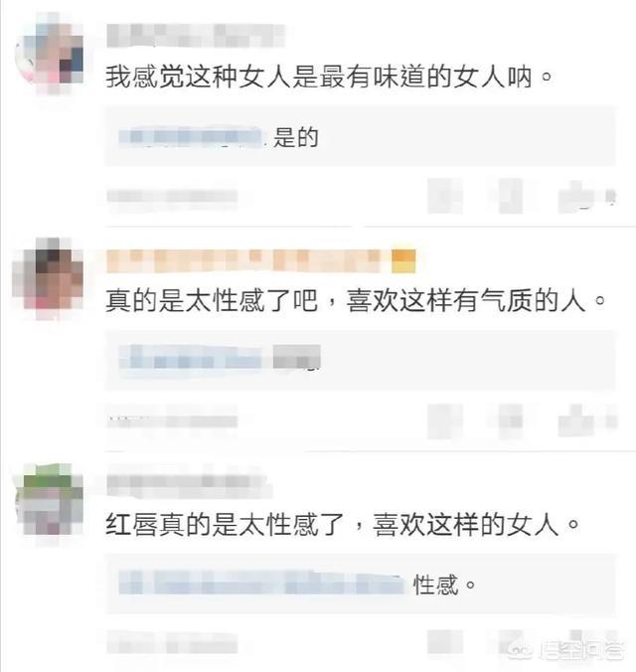Click the blue replier name before 性感。
The width and height of the screenshot is (636, 672).
point(261,584)
